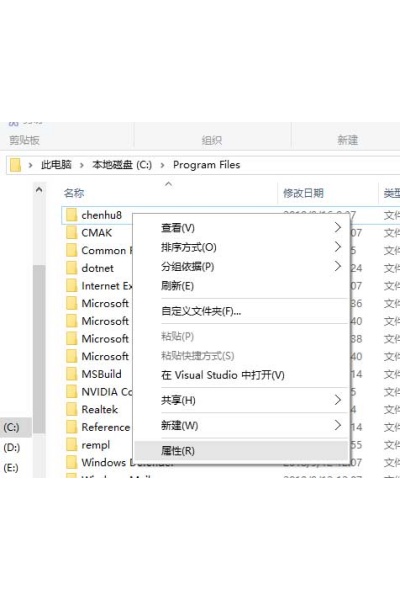Image resolution: width=400 pixels, height=600 pixels.
Task: Open the 查看(V) submenu
Action: click(241, 228)
